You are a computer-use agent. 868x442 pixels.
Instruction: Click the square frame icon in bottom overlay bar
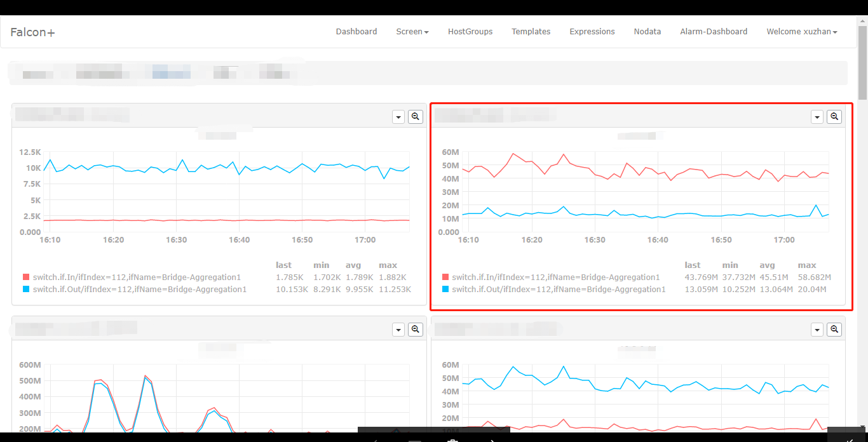(415, 440)
